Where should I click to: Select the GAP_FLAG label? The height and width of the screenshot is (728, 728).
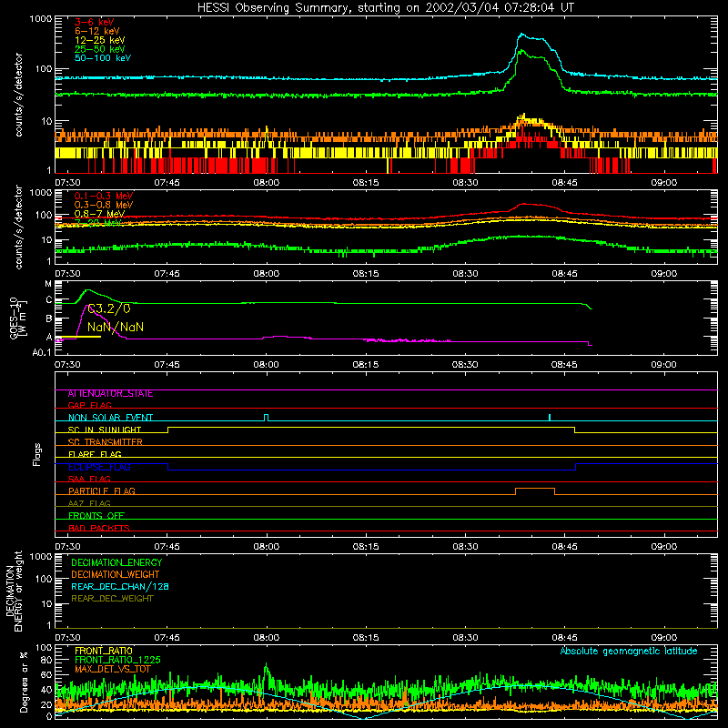[89, 405]
